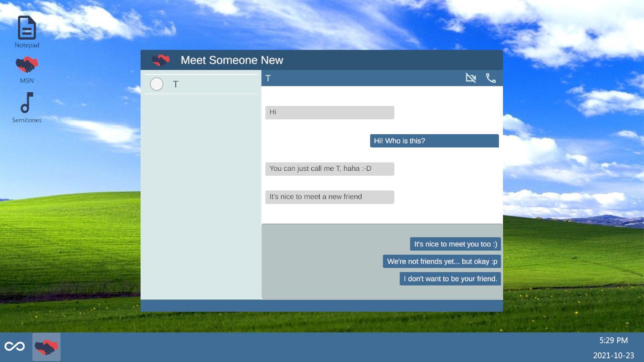Click the infinity logo in the taskbar
The width and height of the screenshot is (644, 362).
15,346
